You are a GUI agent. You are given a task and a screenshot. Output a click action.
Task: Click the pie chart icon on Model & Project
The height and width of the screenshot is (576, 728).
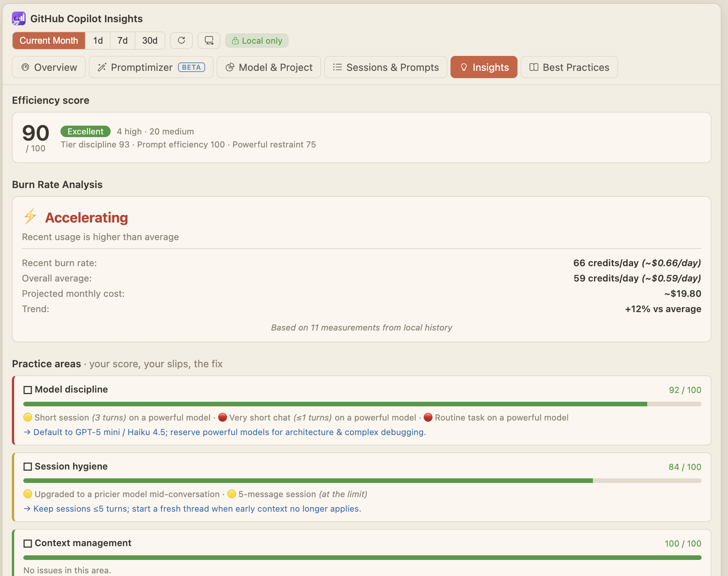click(x=230, y=67)
